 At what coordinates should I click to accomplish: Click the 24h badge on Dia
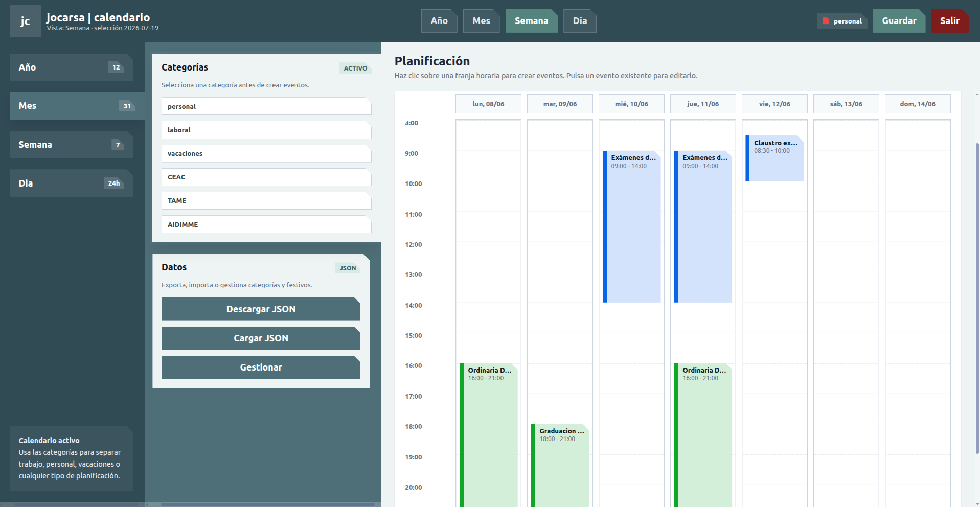(x=114, y=183)
